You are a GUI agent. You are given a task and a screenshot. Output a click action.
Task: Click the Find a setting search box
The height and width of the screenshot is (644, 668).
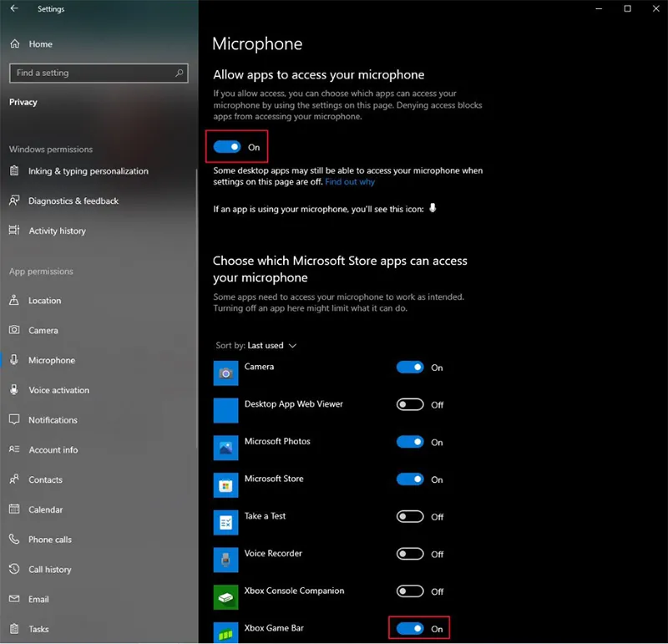tap(99, 73)
